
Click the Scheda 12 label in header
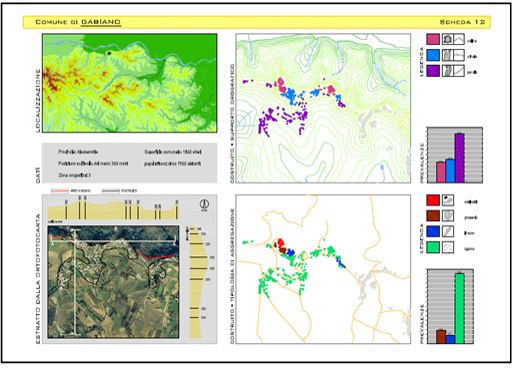(462, 22)
